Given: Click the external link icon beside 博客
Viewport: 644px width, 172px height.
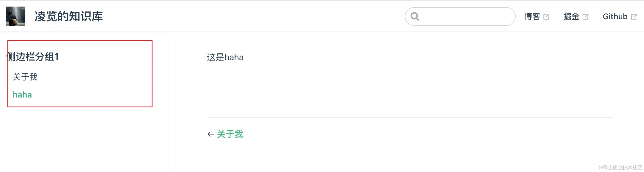Looking at the screenshot, I should tap(546, 17).
